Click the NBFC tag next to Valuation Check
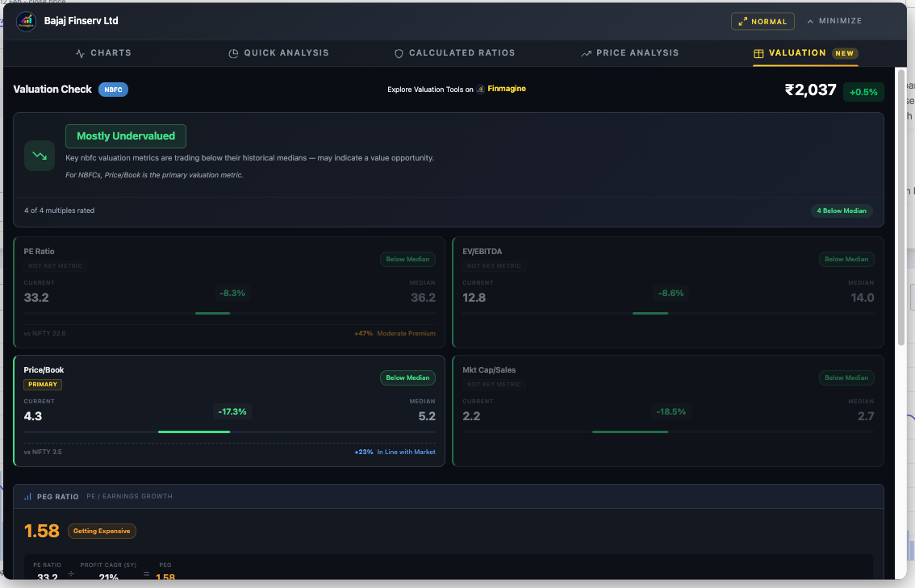Viewport: 915px width, 588px height. (113, 90)
